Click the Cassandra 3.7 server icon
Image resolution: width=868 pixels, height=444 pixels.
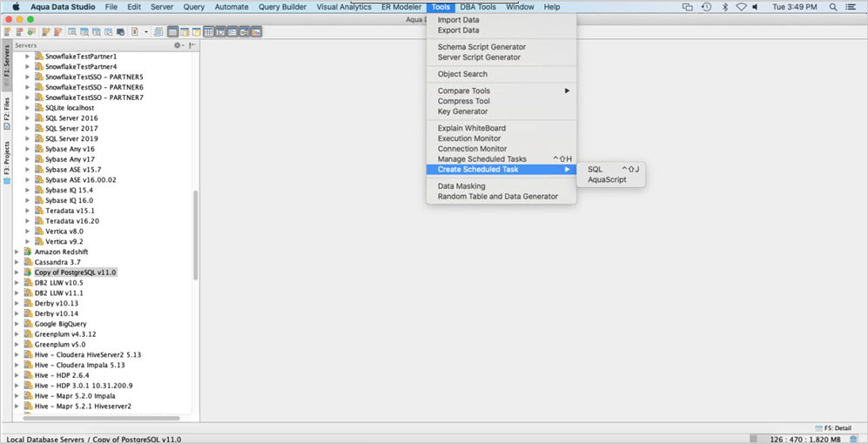28,262
